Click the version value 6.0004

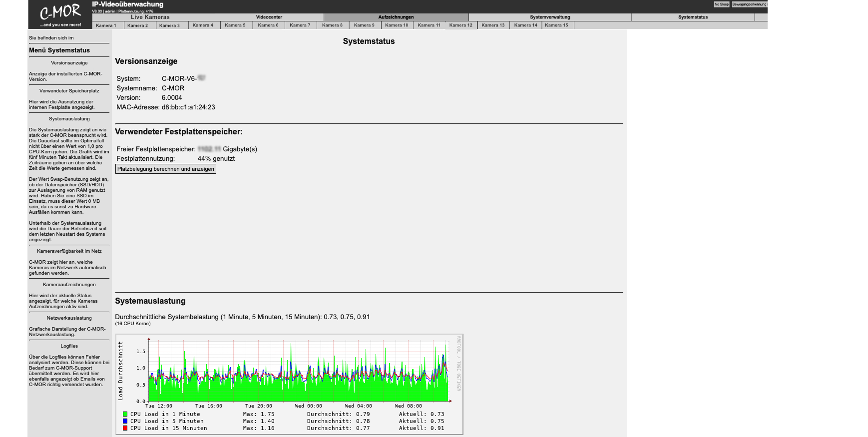coord(172,98)
